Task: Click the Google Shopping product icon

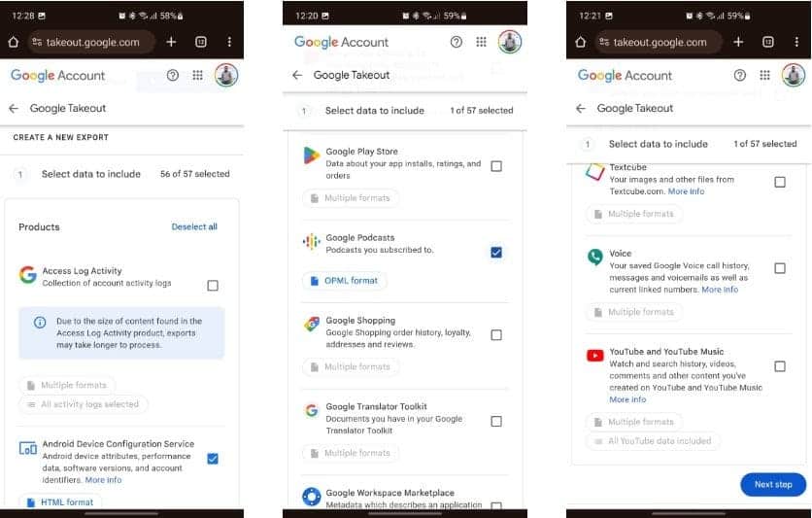Action: [x=311, y=325]
